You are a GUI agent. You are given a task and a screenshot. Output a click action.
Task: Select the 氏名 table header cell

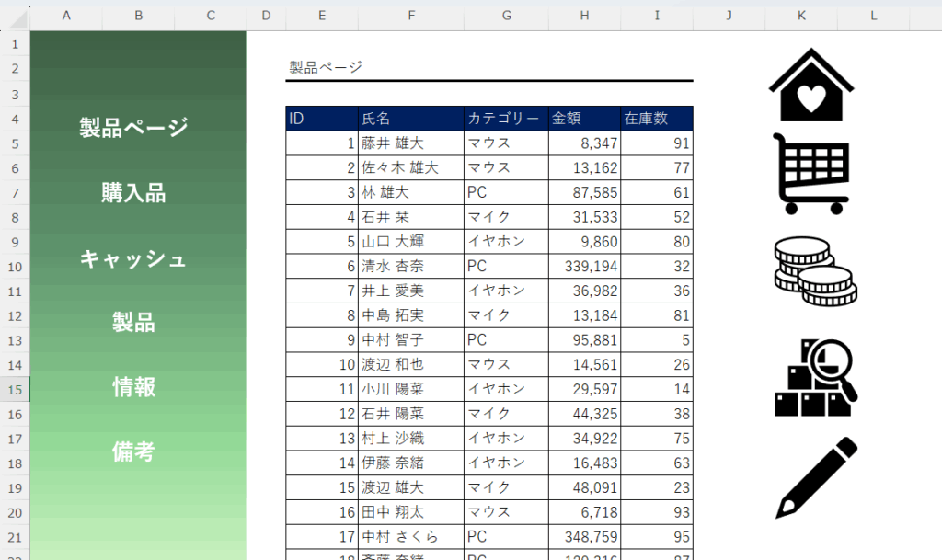tap(410, 119)
